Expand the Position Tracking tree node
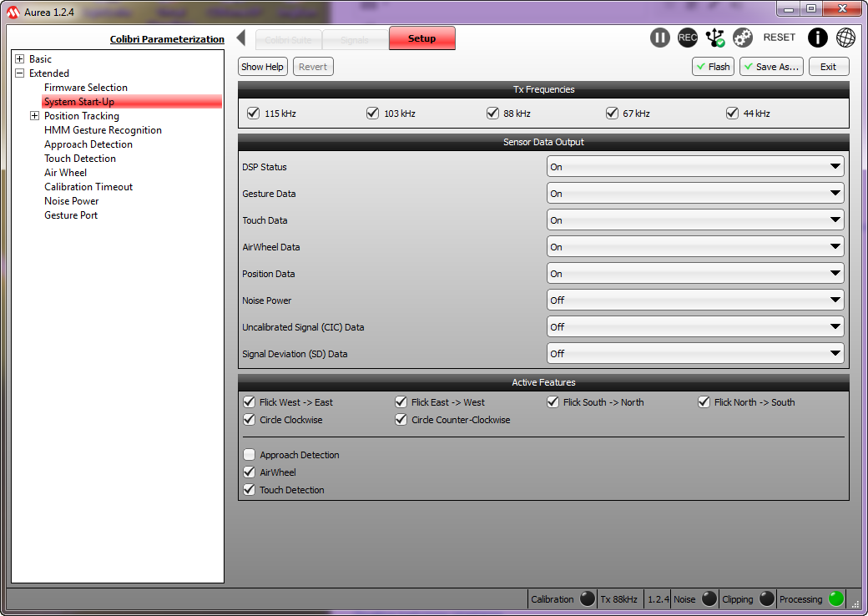 (34, 116)
